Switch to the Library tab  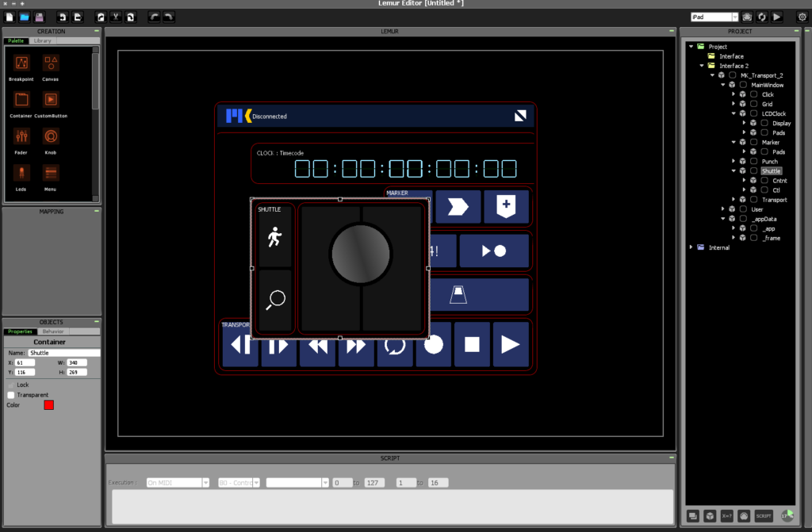[43, 40]
